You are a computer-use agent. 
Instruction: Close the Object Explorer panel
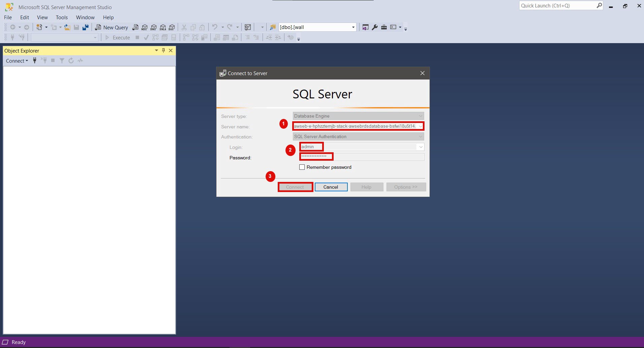point(171,51)
